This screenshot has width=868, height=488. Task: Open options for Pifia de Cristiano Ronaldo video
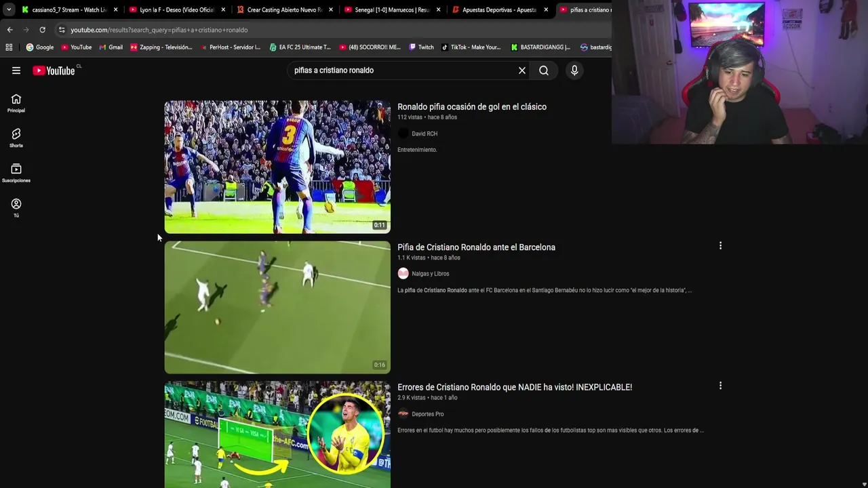pos(720,245)
